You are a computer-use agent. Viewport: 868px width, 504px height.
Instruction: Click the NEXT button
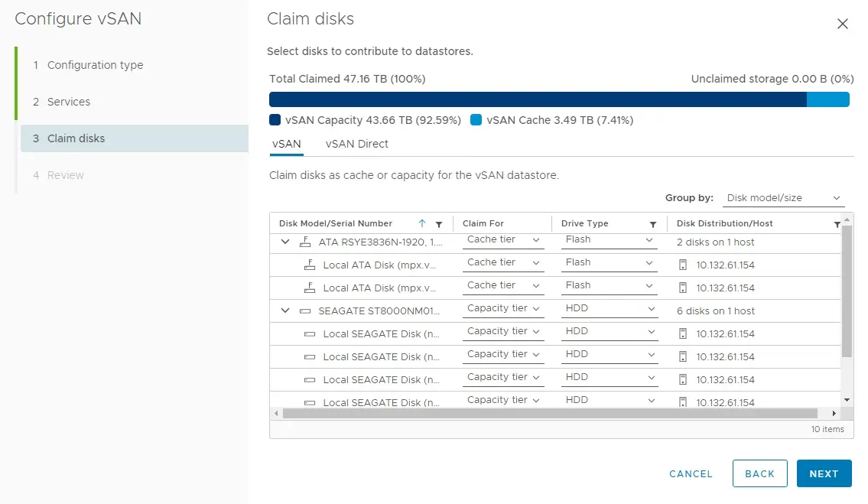[824, 473]
